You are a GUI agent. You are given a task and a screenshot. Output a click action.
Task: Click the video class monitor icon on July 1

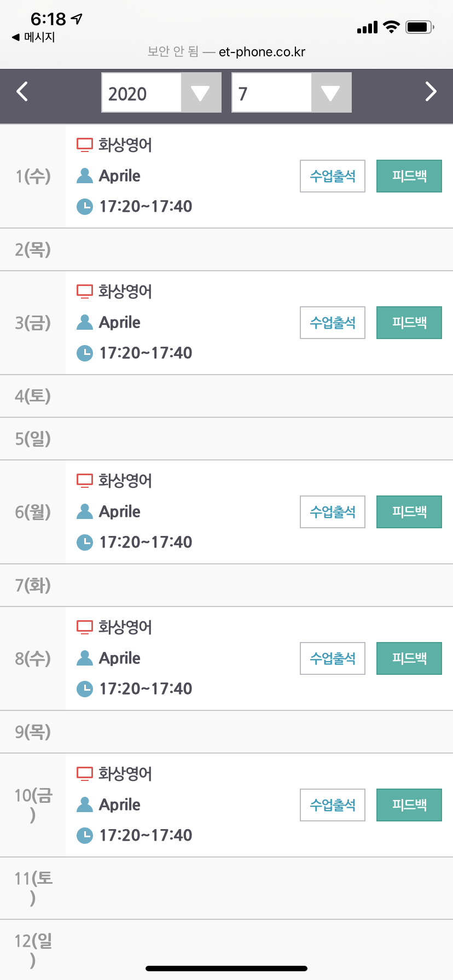click(x=85, y=145)
